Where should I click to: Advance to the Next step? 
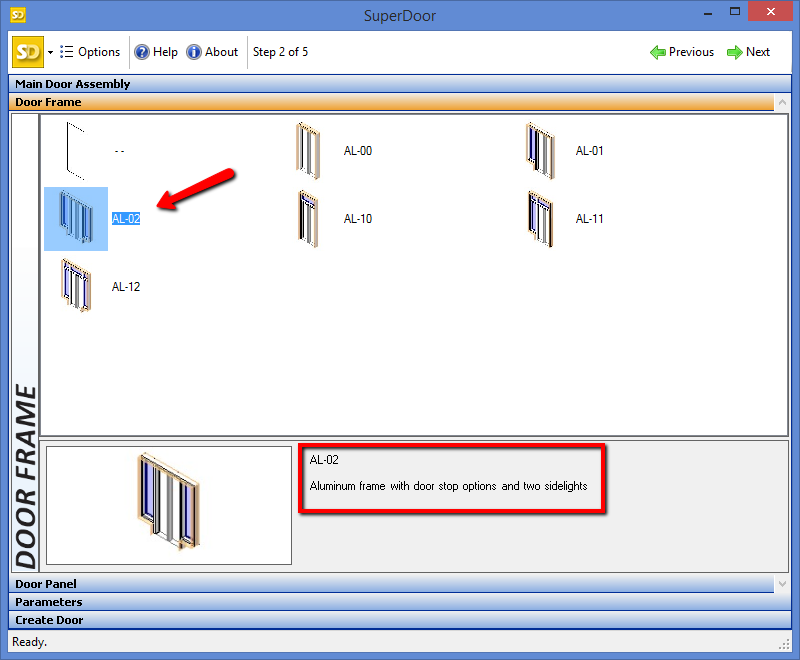(x=748, y=52)
